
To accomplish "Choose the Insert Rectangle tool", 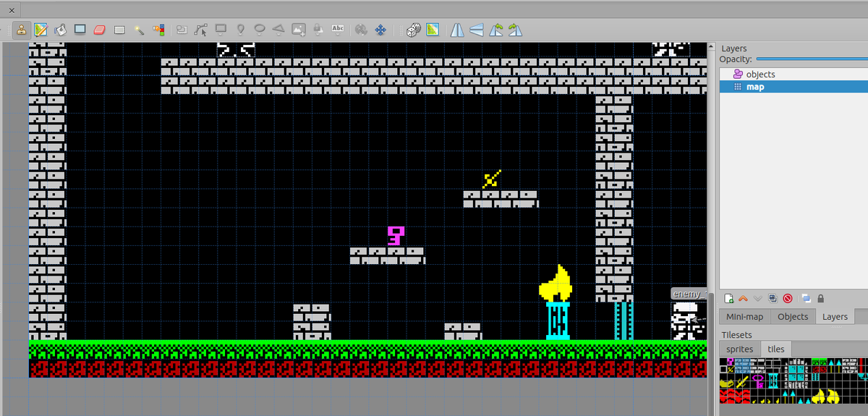I will click(x=221, y=30).
